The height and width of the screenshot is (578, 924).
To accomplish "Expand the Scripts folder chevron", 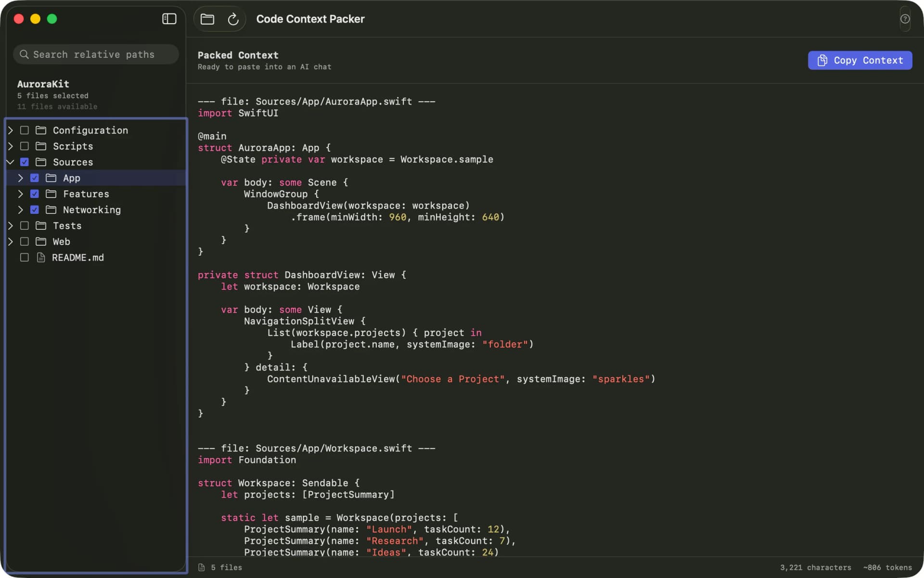I will pyautogui.click(x=11, y=146).
